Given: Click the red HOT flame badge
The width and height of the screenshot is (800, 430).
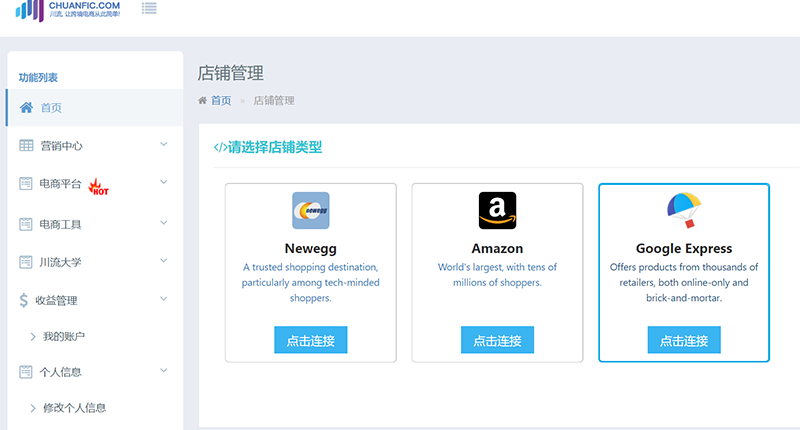Looking at the screenshot, I should point(98,187).
